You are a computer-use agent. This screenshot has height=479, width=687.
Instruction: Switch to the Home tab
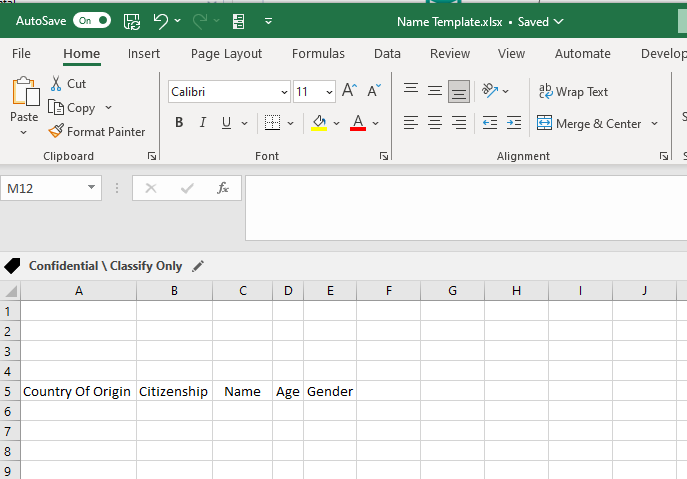point(81,53)
